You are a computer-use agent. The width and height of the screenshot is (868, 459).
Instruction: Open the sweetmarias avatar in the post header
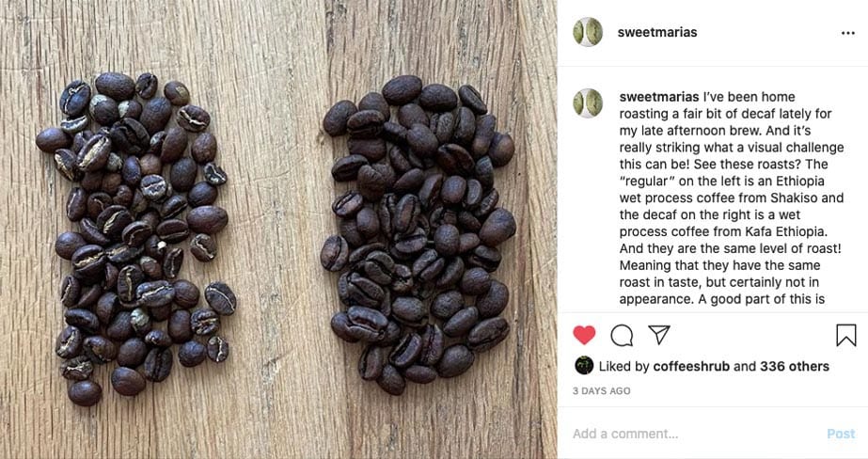click(x=588, y=32)
